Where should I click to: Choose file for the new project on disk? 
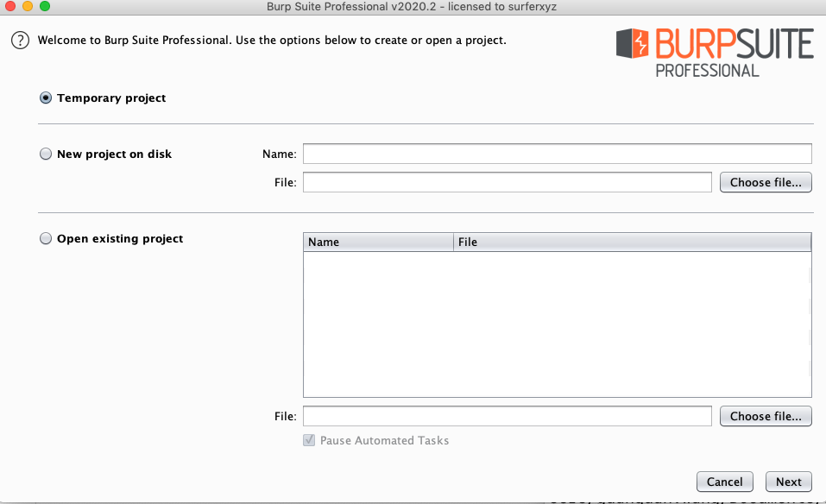[x=766, y=182]
